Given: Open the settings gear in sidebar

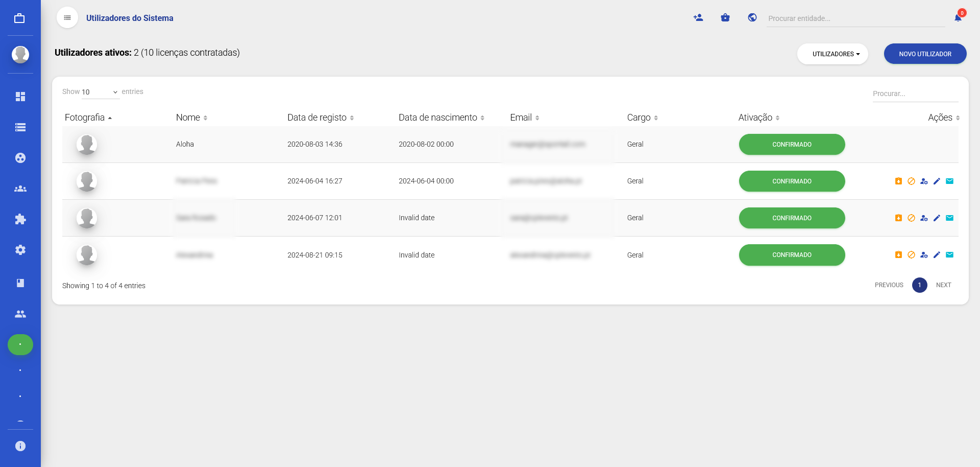Looking at the screenshot, I should (x=20, y=250).
